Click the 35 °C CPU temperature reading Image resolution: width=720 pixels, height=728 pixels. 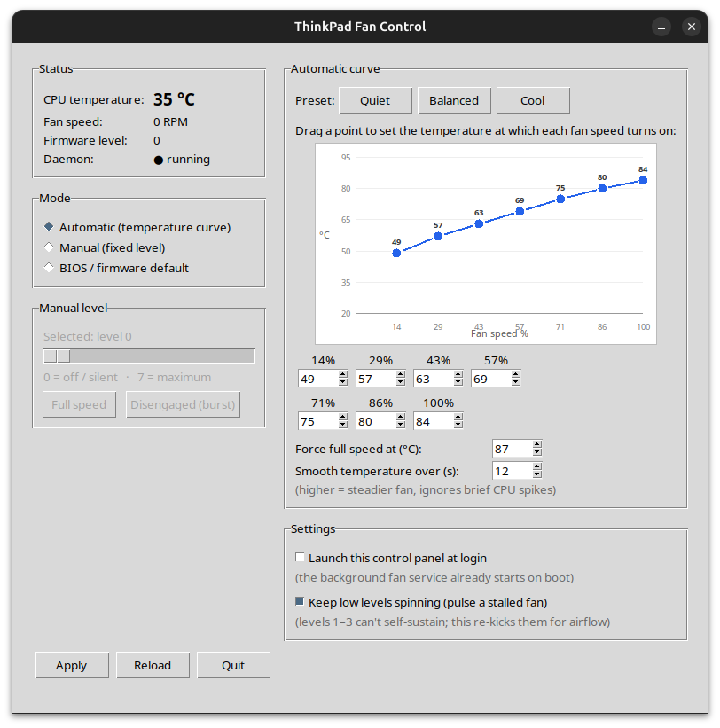point(174,99)
